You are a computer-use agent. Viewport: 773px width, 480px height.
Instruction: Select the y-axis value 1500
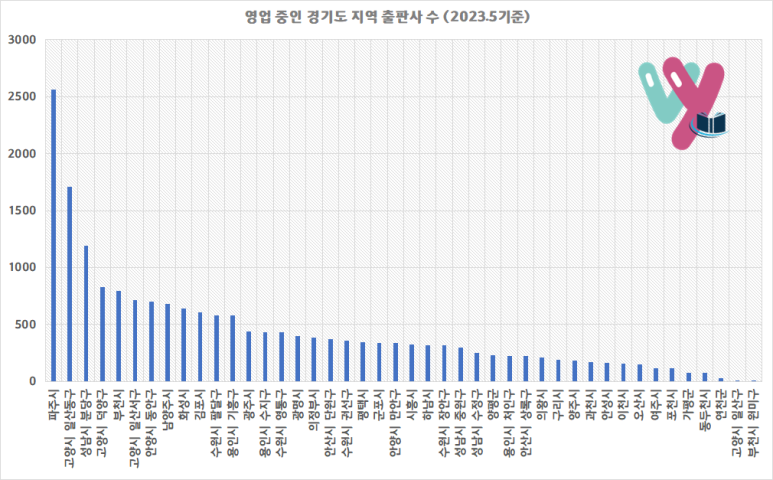22,210
